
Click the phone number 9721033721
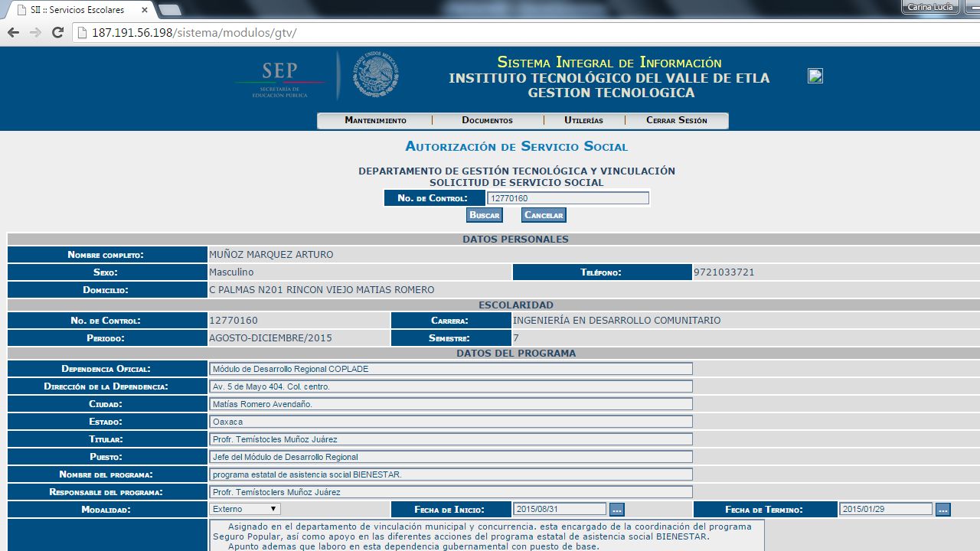tap(723, 272)
